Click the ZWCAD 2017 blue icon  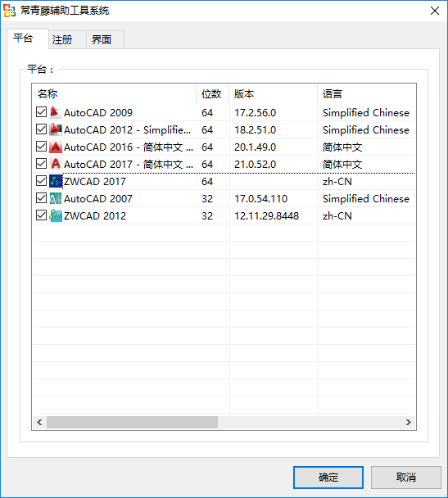pos(56,181)
